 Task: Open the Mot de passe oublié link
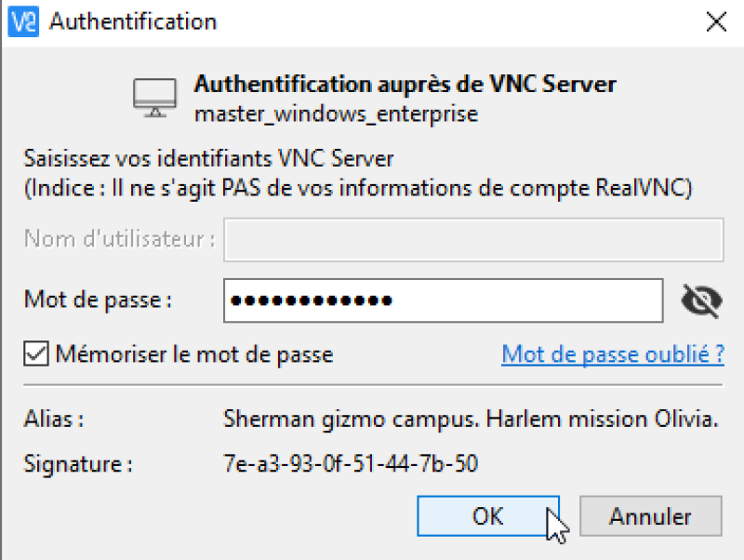pos(613,354)
